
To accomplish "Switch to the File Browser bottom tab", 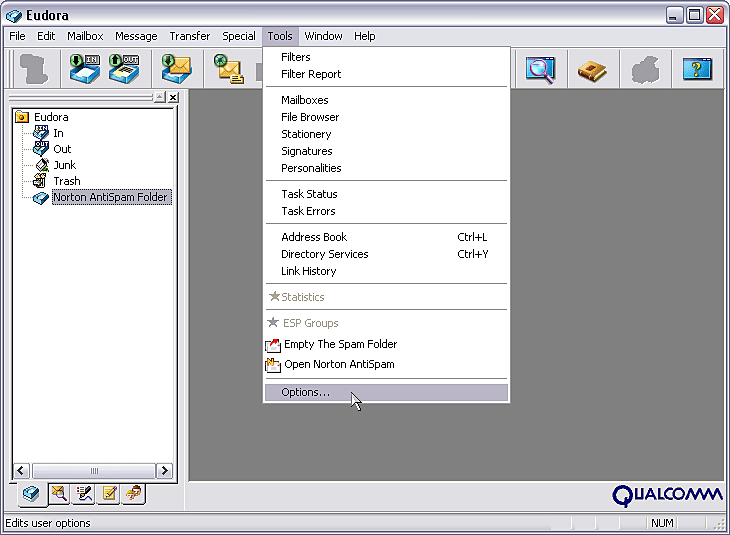I will pyautogui.click(x=59, y=493).
